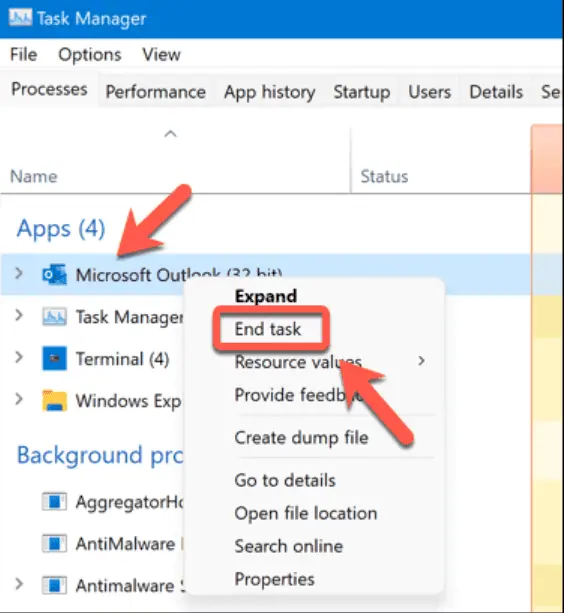Choose Expand in the context menu
Viewport: 564px width, 613px height.
click(266, 296)
